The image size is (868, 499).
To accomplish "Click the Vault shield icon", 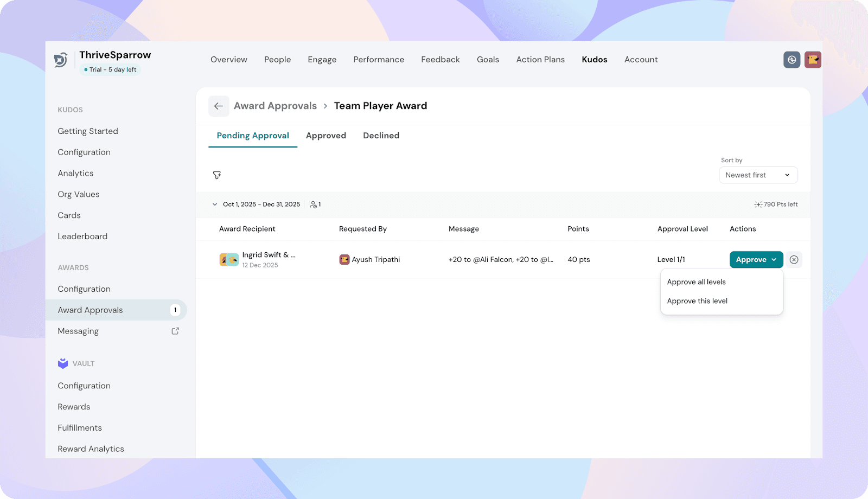I will point(63,363).
